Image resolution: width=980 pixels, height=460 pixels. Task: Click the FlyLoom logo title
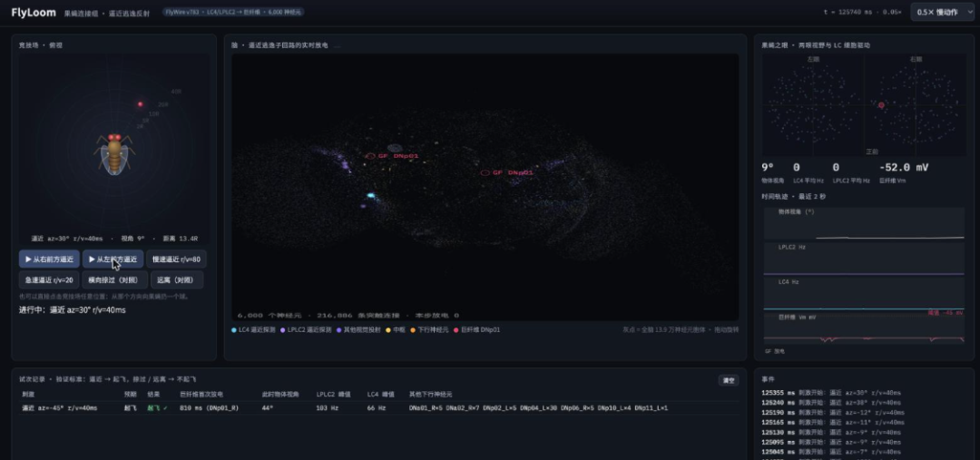click(34, 13)
